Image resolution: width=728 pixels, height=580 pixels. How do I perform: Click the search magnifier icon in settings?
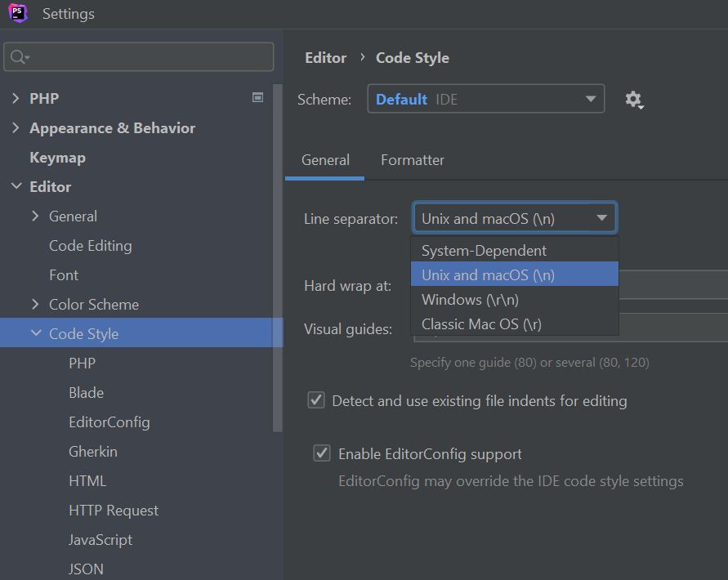(x=20, y=57)
